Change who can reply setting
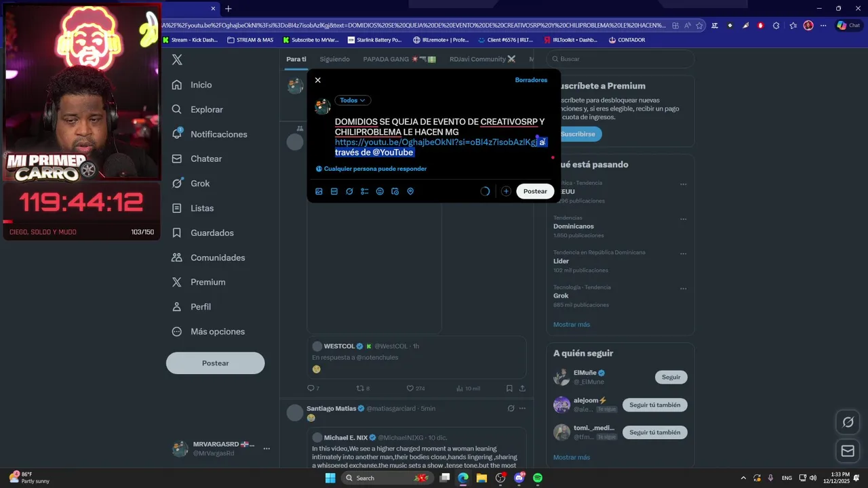Screen dimensions: 868x488 pyautogui.click(x=372, y=169)
